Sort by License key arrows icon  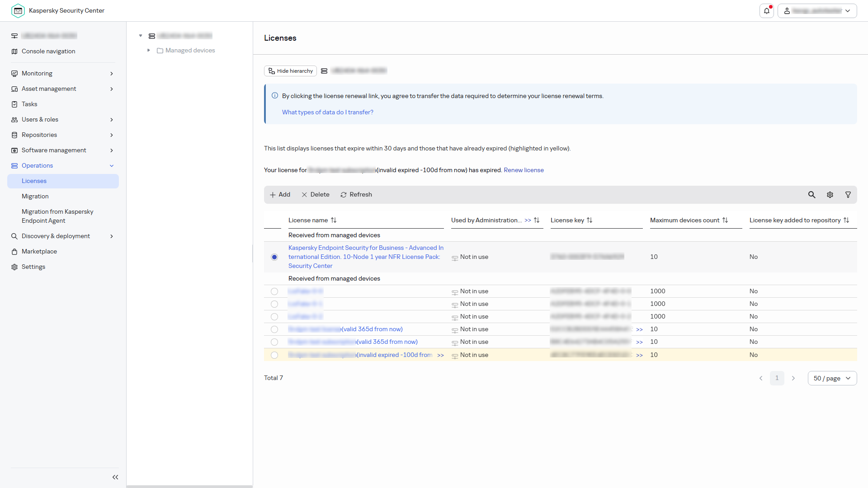pos(590,221)
